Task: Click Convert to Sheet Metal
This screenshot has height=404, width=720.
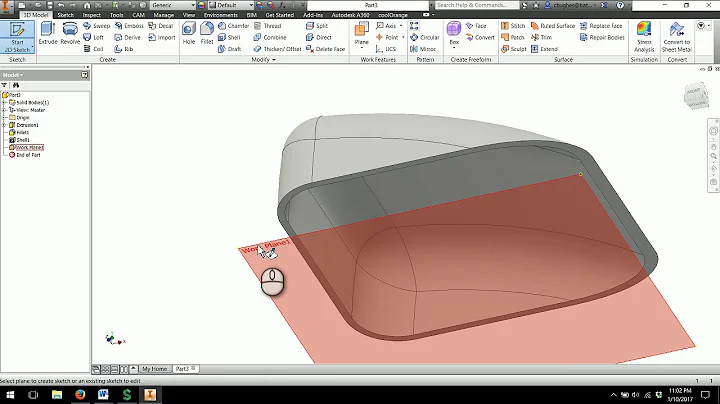Action: pyautogui.click(x=677, y=37)
